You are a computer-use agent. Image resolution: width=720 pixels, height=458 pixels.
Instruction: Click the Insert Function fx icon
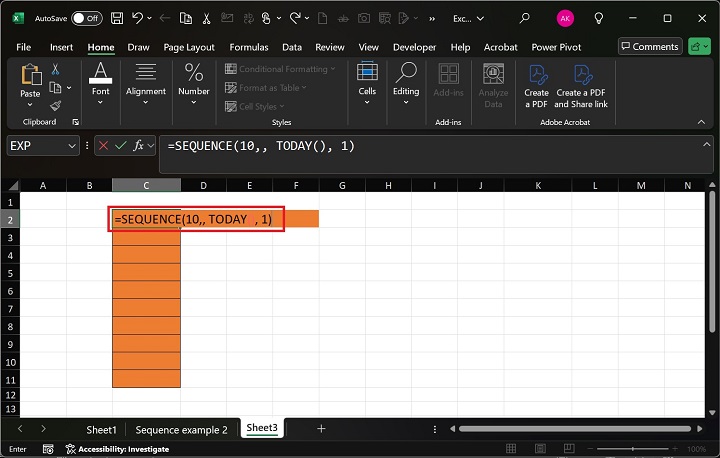(x=139, y=146)
